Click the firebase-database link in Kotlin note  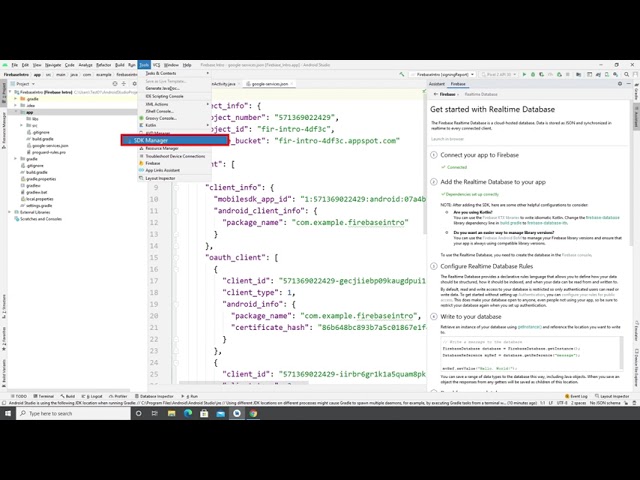click(x=602, y=218)
